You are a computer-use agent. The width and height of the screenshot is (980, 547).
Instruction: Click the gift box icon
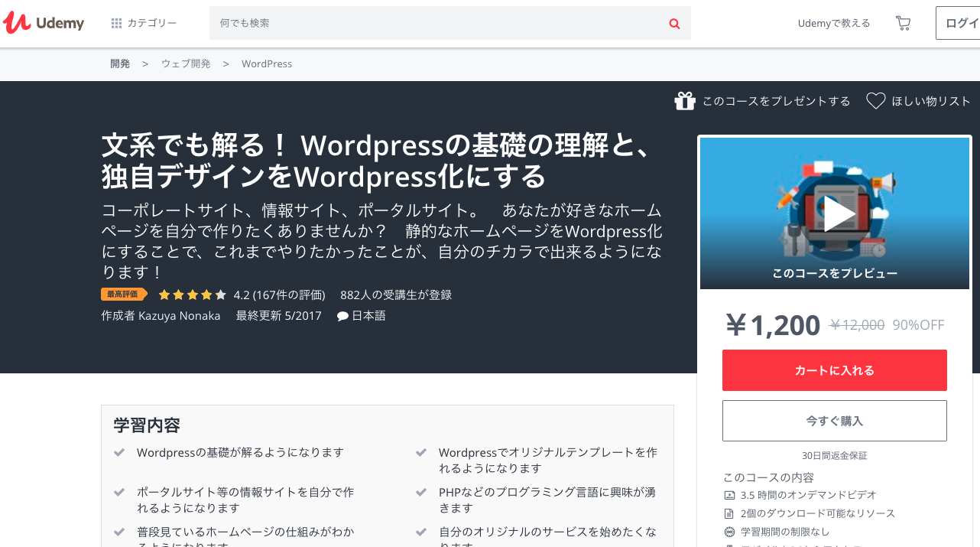(685, 101)
